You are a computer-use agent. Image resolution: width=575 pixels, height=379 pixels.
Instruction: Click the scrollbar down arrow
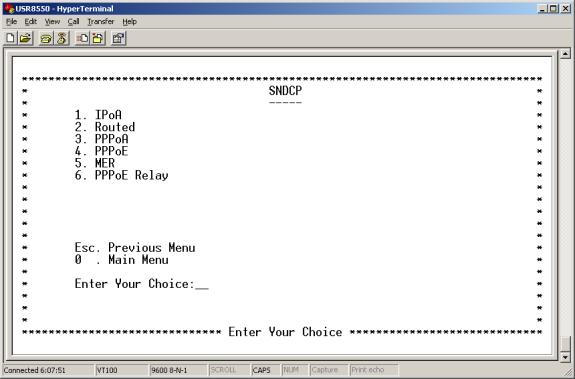(565, 357)
